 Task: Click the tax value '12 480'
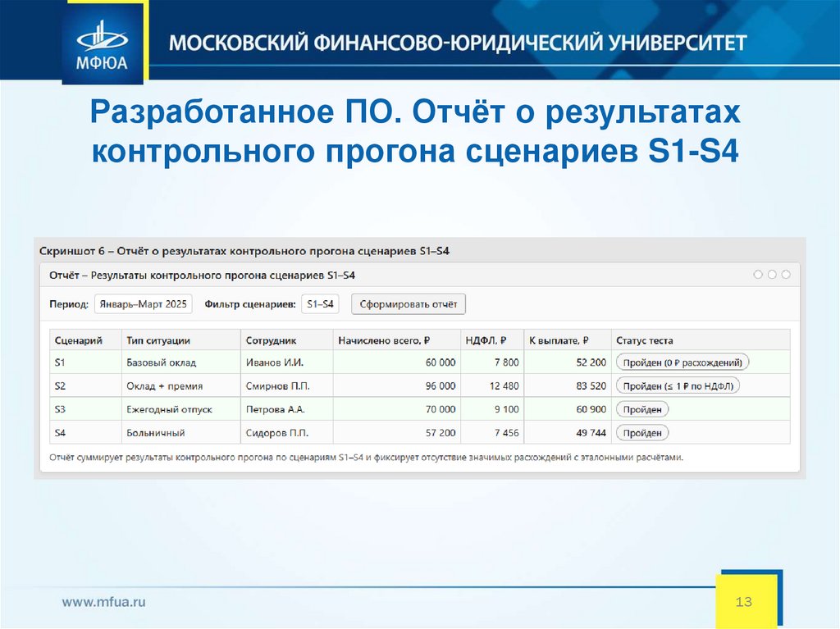pyautogui.click(x=504, y=385)
